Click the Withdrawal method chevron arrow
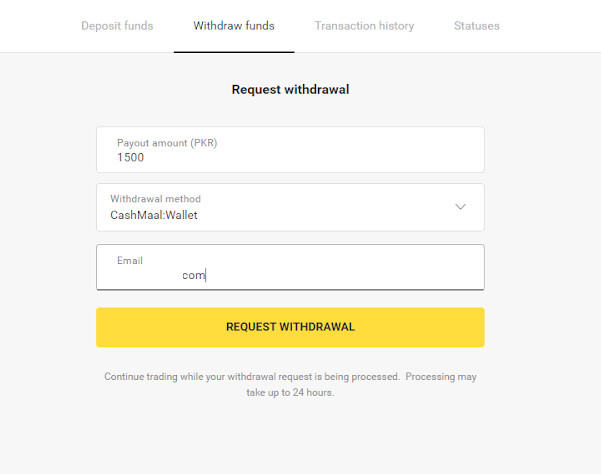This screenshot has height=474, width=601. [460, 207]
